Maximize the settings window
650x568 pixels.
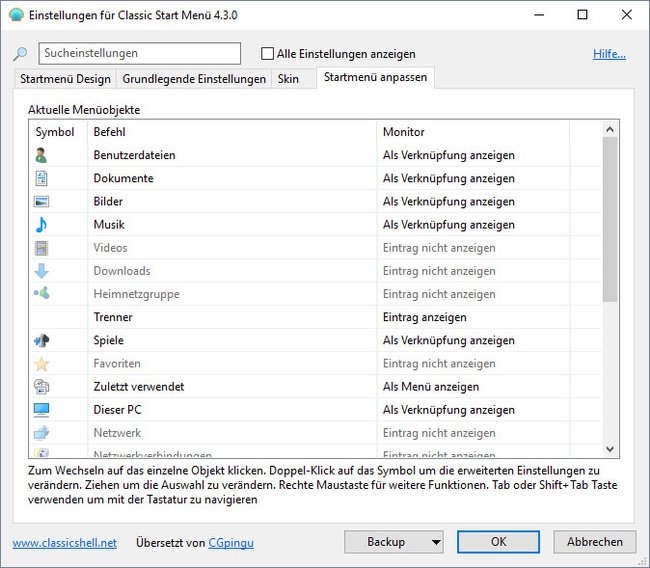(582, 15)
